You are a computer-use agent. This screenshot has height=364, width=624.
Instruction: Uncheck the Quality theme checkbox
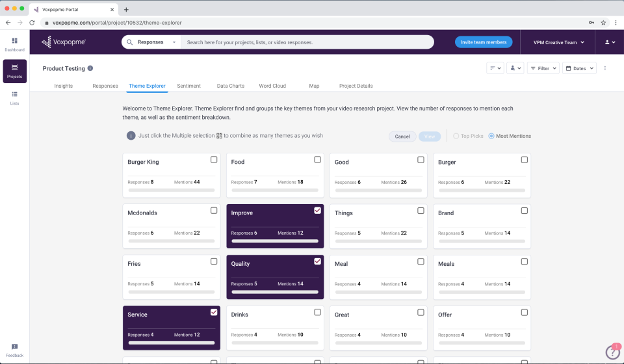(x=317, y=261)
